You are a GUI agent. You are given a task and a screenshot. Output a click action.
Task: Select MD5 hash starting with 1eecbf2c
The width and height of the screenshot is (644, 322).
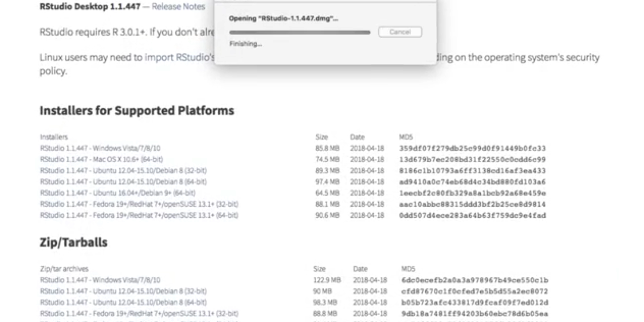click(x=472, y=193)
